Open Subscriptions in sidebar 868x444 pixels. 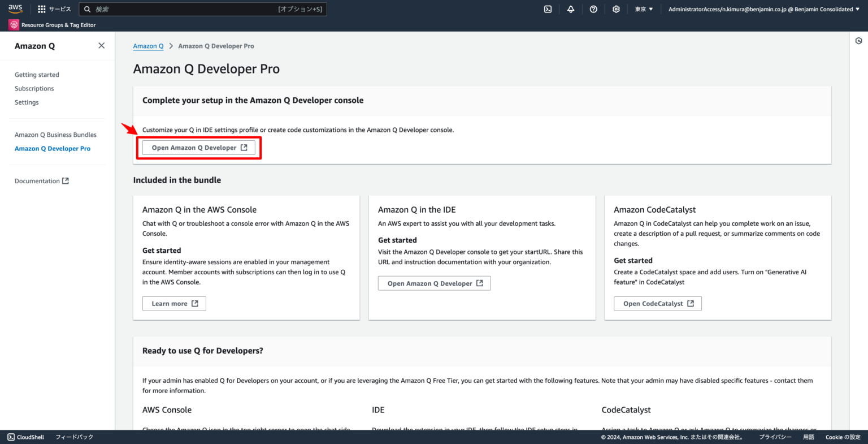[x=34, y=89]
